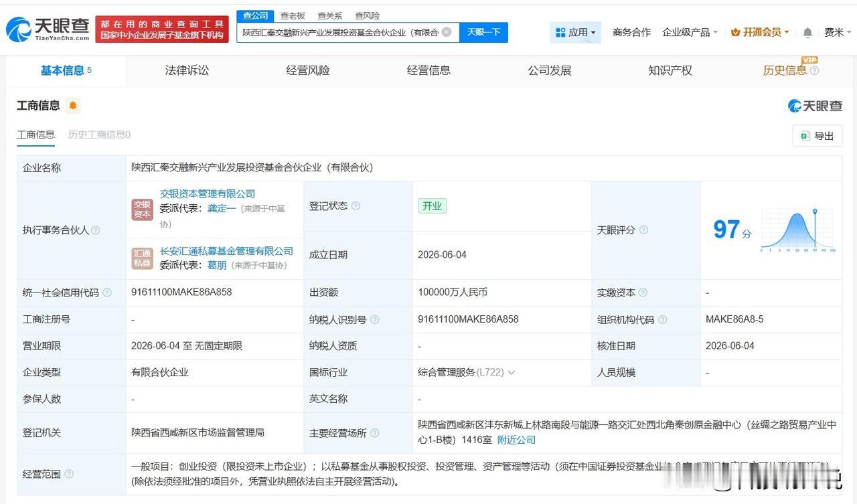Click the 导出 export button
The image size is (857, 504).
coord(817,136)
